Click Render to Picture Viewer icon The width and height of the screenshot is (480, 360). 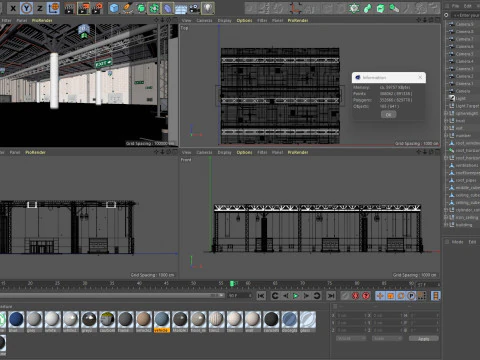tap(83, 8)
